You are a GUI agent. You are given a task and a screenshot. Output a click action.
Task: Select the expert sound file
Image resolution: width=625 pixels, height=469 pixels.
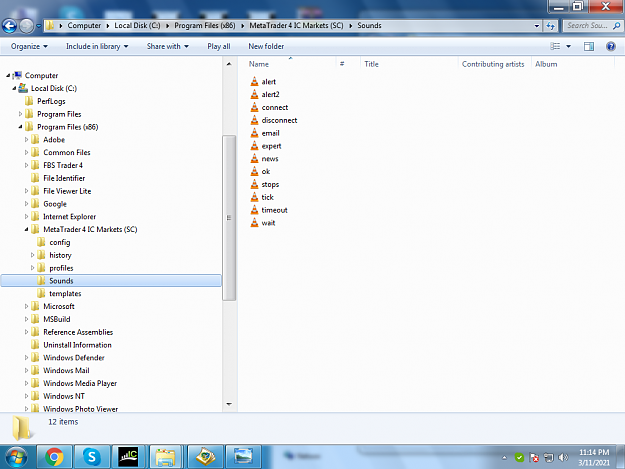266,146
